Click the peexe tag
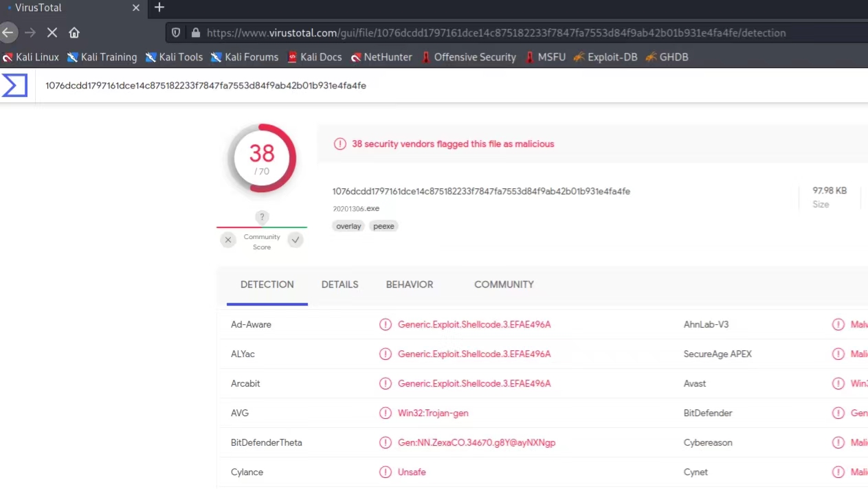The width and height of the screenshot is (868, 489). point(383,226)
